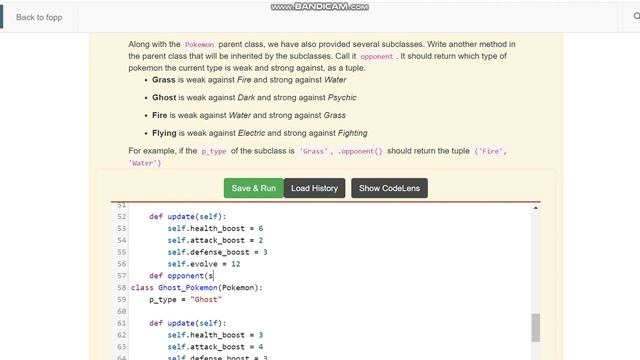This screenshot has width=640, height=360.
Task: Click 'self.attack_boost = 2' code line
Action: click(215, 240)
